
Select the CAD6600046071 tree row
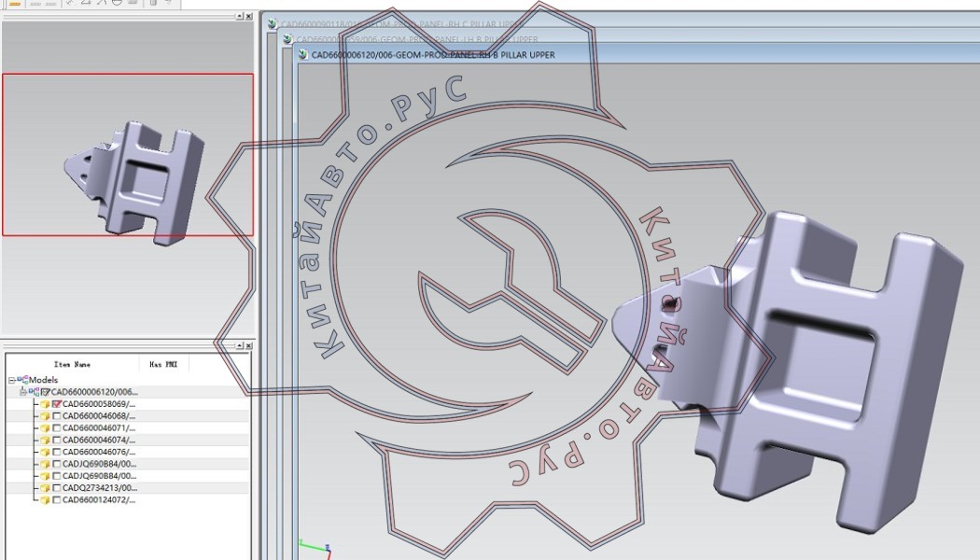[x=99, y=428]
